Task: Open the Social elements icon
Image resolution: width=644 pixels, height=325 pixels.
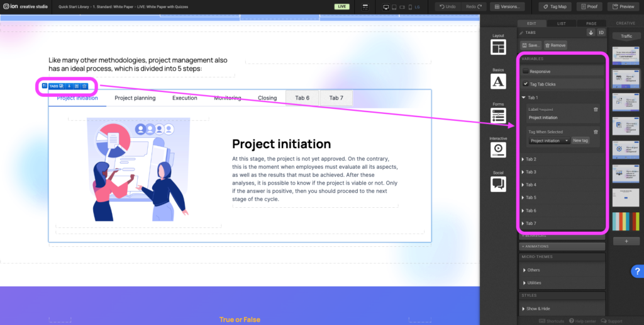Action: click(498, 183)
